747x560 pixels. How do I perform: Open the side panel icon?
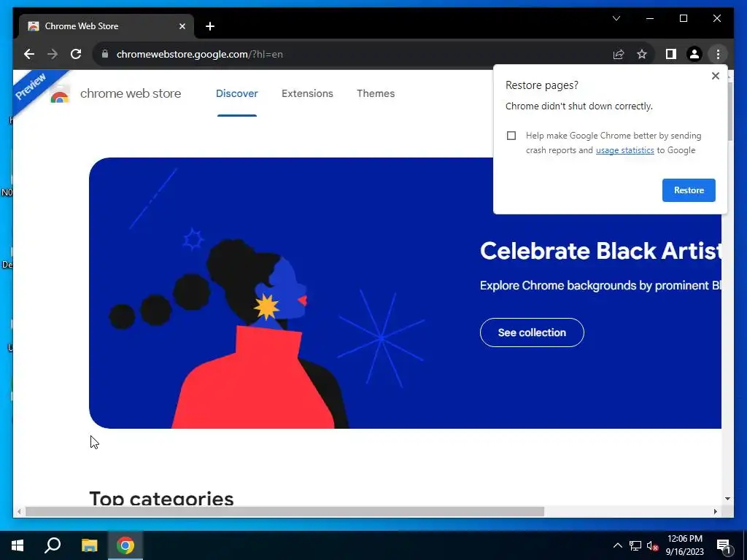[671, 54]
